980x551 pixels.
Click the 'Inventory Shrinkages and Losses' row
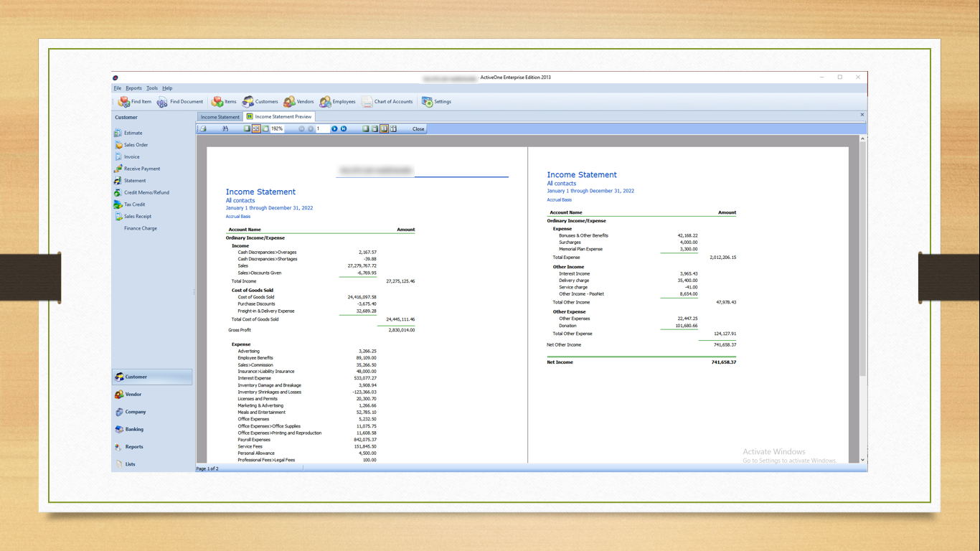click(x=307, y=392)
